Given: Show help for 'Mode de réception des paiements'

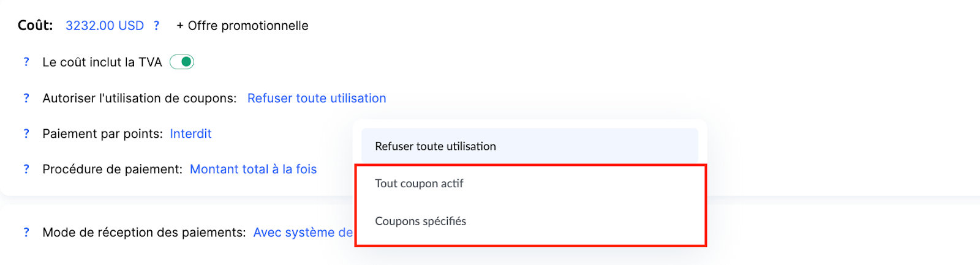Looking at the screenshot, I should pyautogui.click(x=26, y=233).
